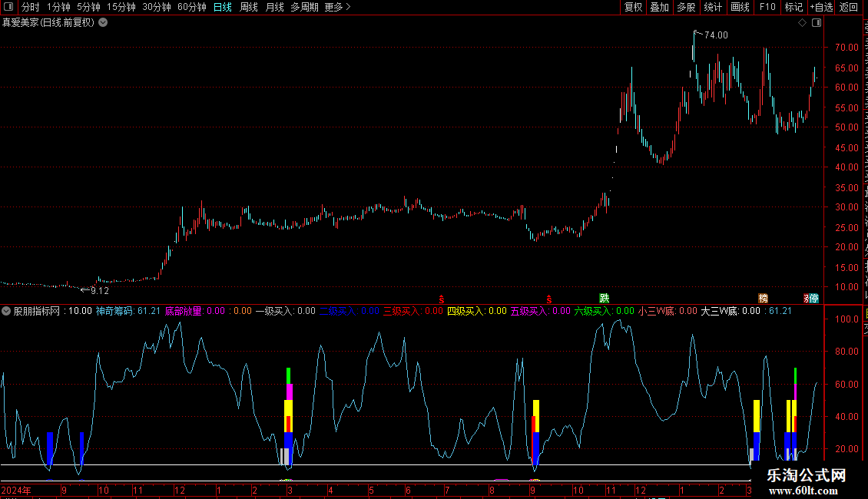This screenshot has width=868, height=499.
Task: Click the 100.0 indicator axis label
Action: click(847, 319)
